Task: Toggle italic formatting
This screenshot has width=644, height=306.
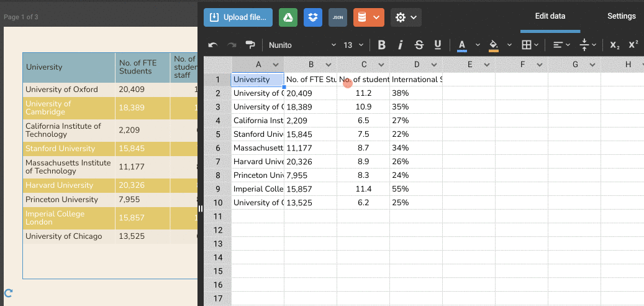Action: [x=401, y=45]
